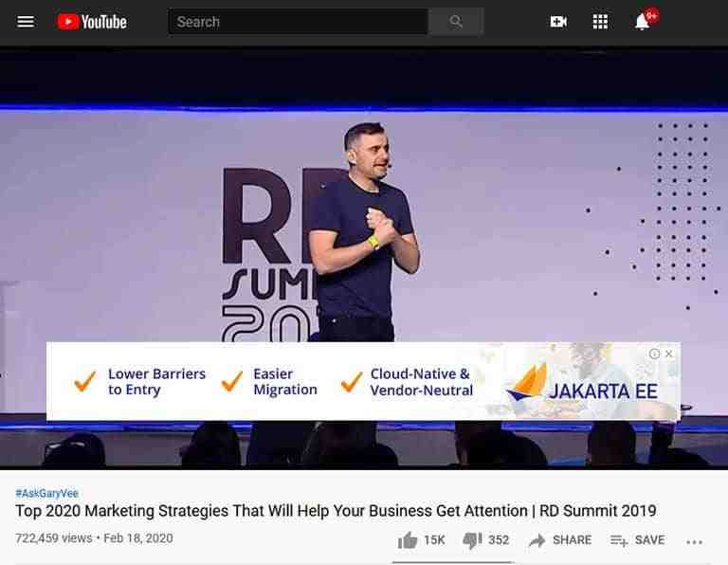Open notifications bell
Screen dimensions: 728x565
pos(643,22)
